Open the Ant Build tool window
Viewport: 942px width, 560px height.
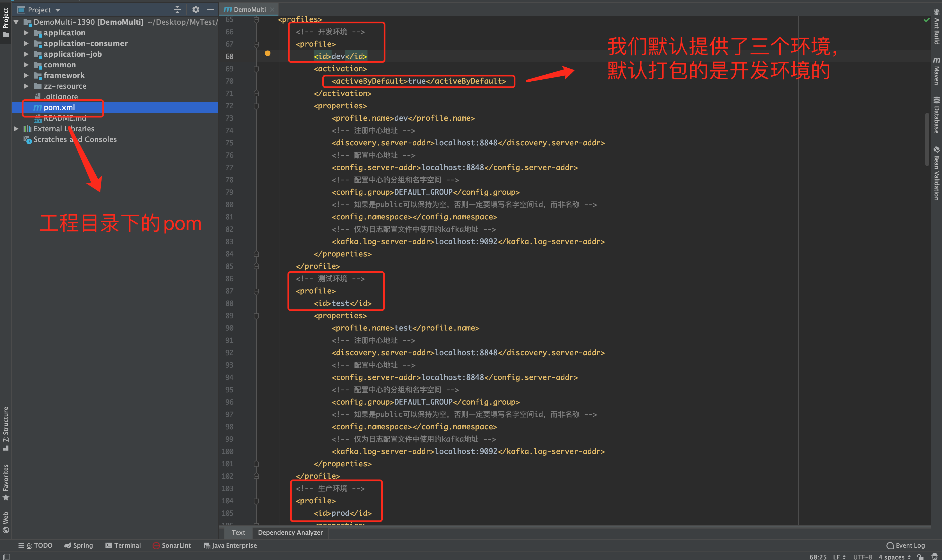click(936, 26)
